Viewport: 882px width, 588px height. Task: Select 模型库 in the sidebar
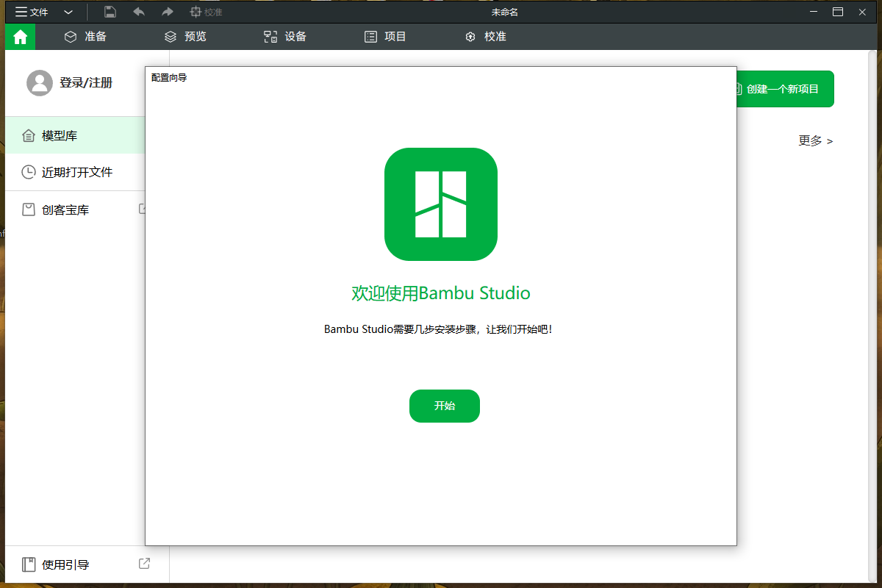click(x=75, y=135)
